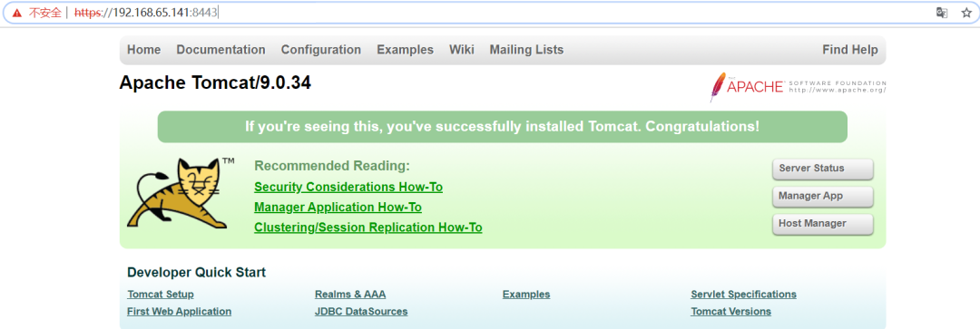Open the JDBC DataSources link
980x329 pixels.
[x=361, y=312]
